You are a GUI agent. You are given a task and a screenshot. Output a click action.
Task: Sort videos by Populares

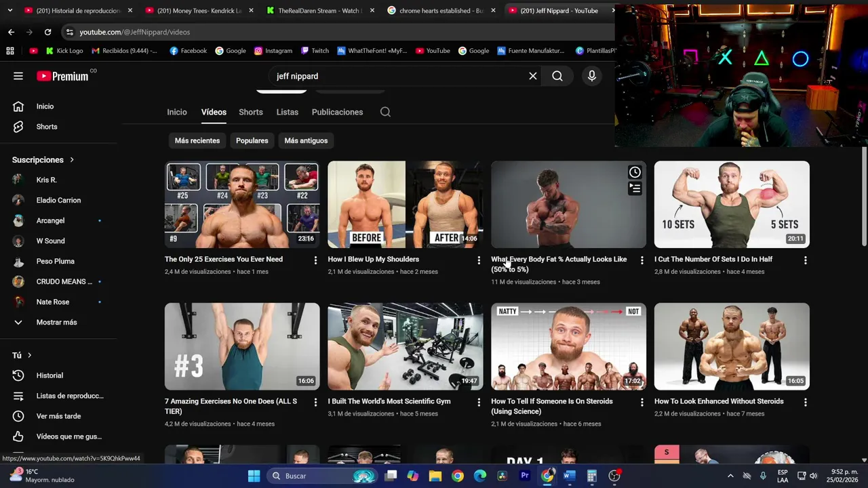point(252,140)
